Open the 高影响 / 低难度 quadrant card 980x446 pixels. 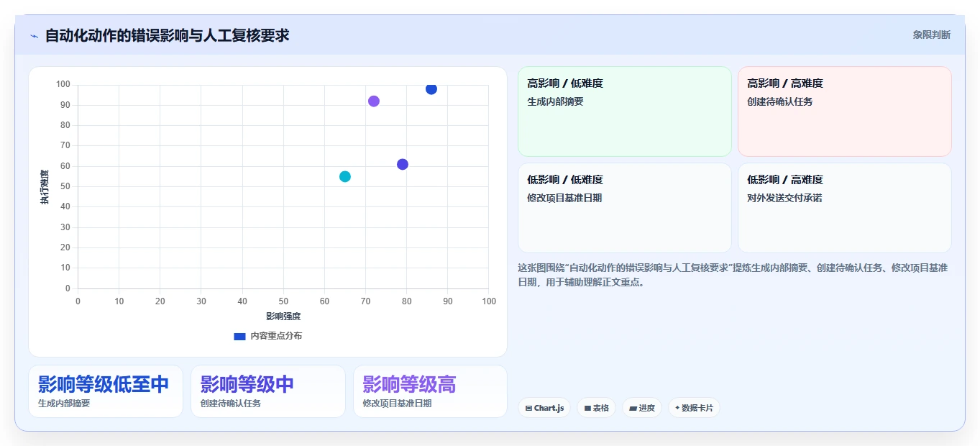click(x=625, y=111)
